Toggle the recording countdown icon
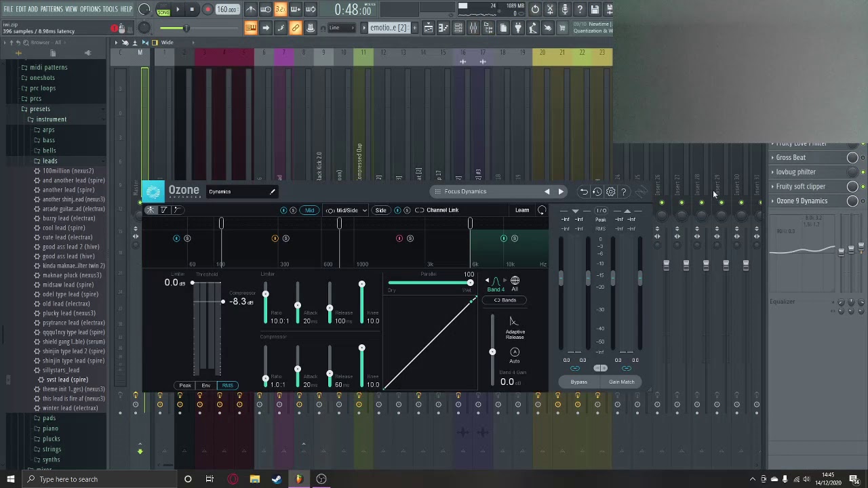 coord(280,9)
